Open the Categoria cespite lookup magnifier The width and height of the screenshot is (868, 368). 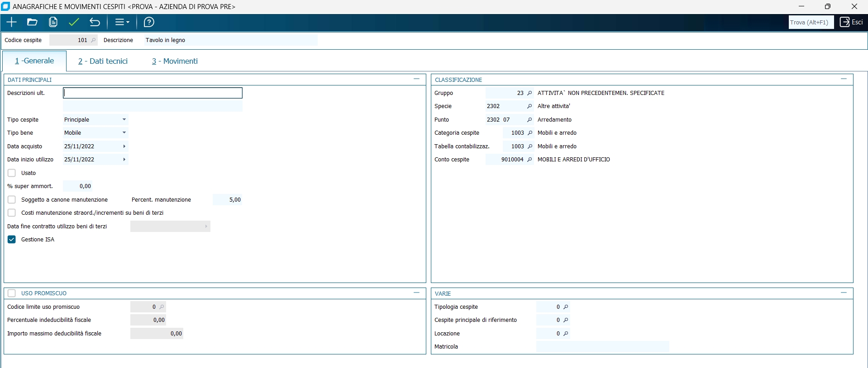tap(530, 133)
